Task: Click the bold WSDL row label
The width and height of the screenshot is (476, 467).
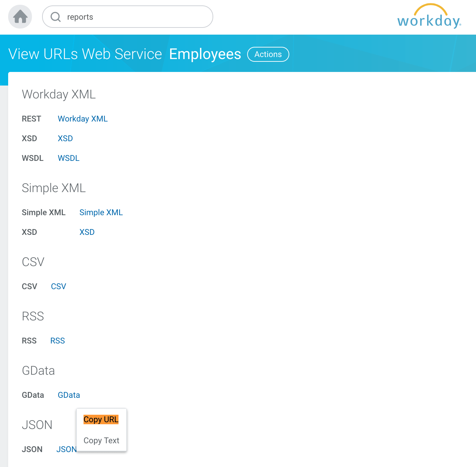Action: click(33, 158)
